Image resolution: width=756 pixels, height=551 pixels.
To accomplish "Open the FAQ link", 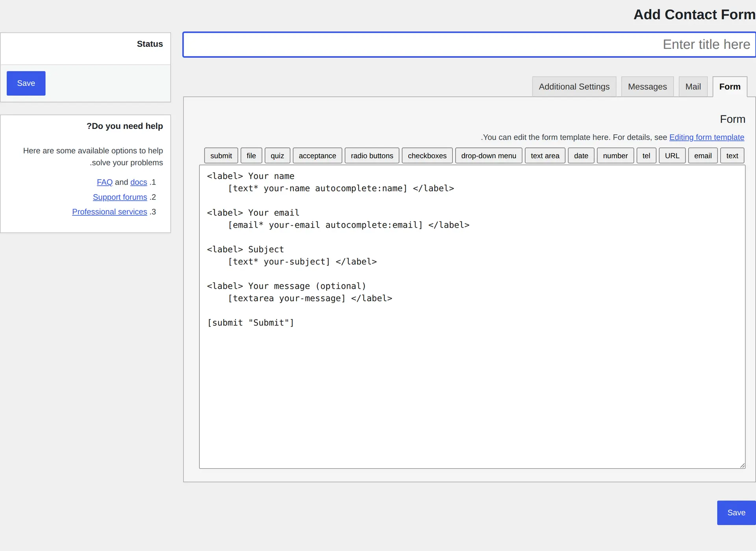I will pos(105,182).
